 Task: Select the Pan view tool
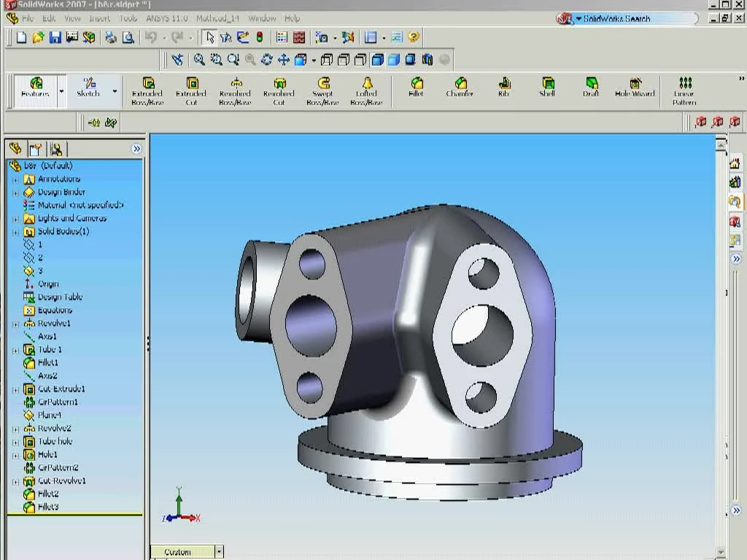[x=284, y=60]
